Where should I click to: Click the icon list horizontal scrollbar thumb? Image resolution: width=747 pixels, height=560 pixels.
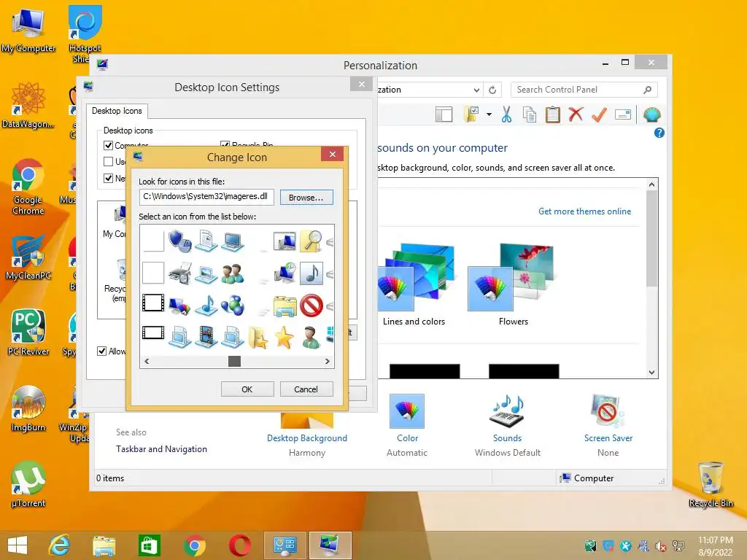coord(234,362)
